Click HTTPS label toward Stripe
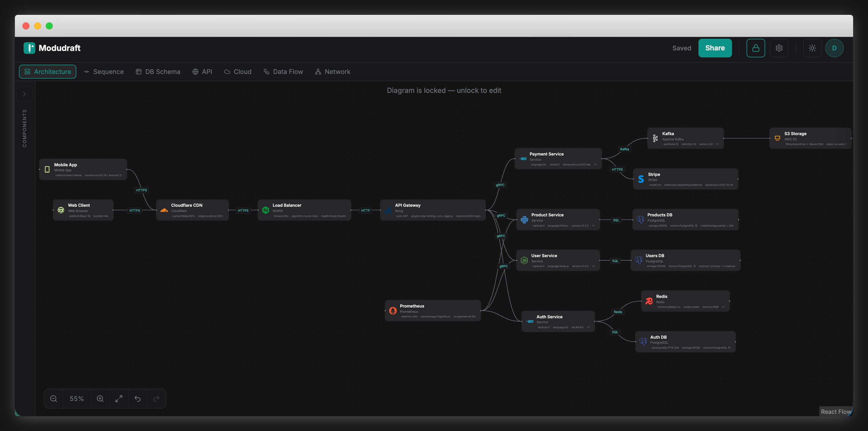The width and height of the screenshot is (868, 431). tap(617, 169)
